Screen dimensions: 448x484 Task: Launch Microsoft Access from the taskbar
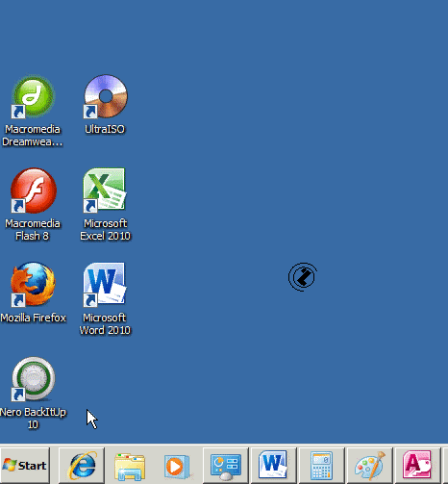click(x=418, y=466)
